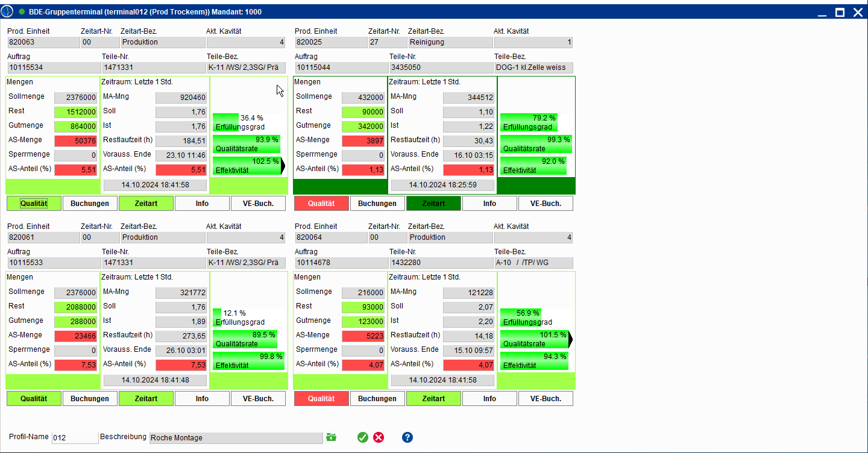Click the Qualitätsrate 89.5 % progress bar
868x453 pixels.
[x=244, y=339]
